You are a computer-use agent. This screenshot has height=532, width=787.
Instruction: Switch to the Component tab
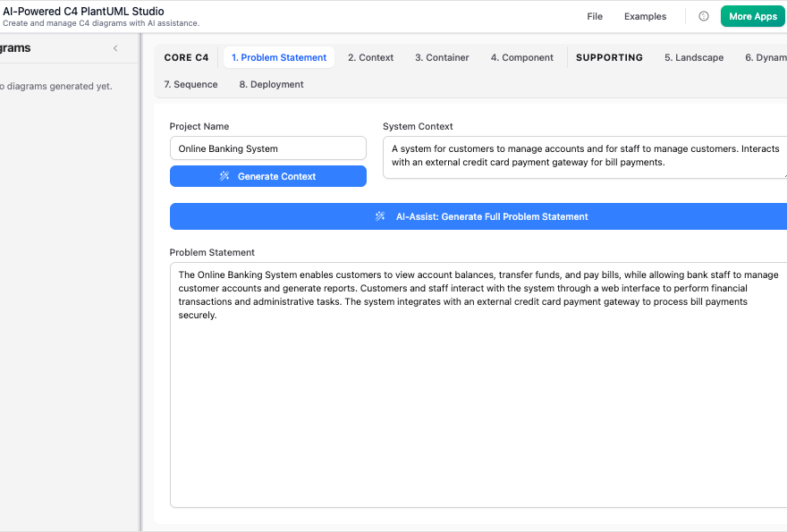point(522,57)
